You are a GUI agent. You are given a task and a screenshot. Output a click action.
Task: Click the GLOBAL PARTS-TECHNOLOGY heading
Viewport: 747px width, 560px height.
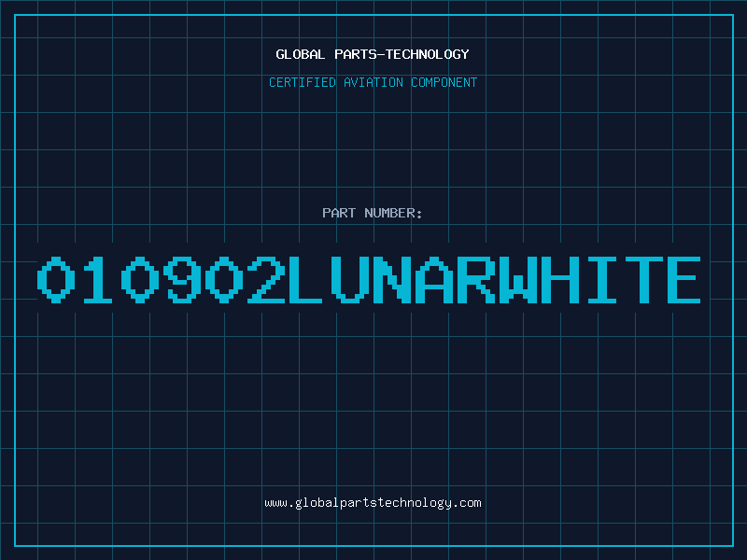373,54
